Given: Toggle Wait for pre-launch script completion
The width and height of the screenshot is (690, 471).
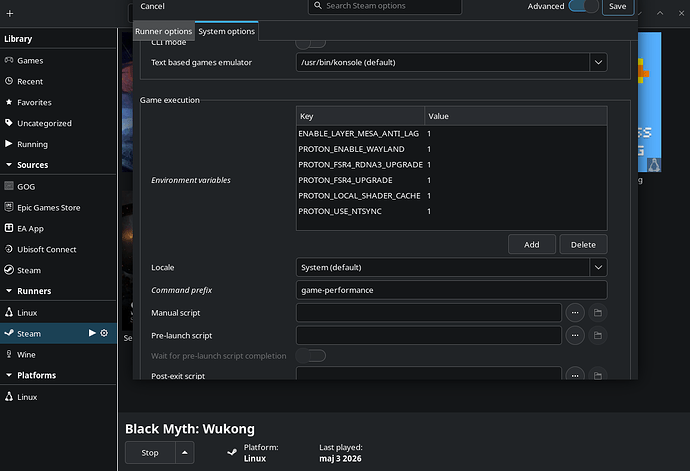Looking at the screenshot, I should 311,355.
